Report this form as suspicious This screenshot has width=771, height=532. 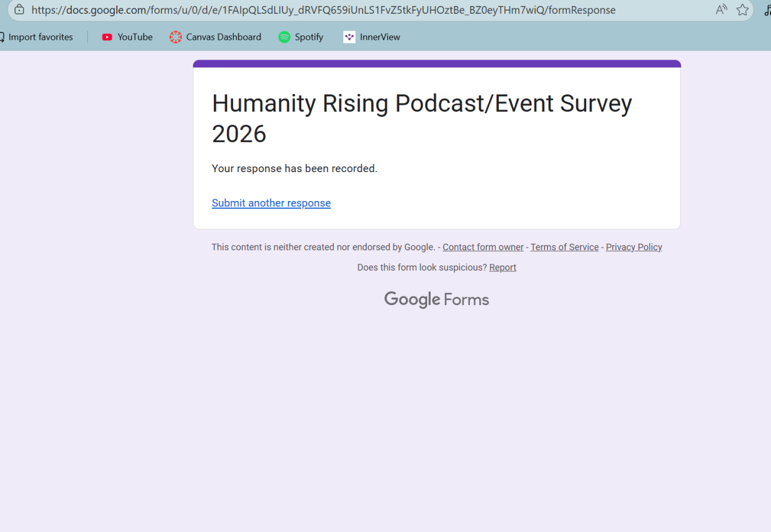coord(502,268)
